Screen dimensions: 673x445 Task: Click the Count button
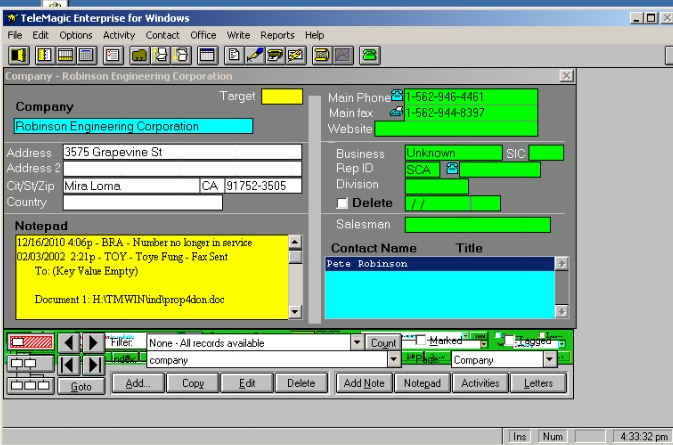(x=383, y=343)
